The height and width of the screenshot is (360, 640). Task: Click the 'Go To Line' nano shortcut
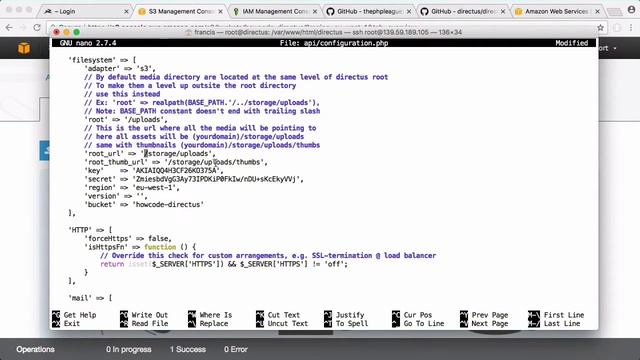[x=418, y=324]
